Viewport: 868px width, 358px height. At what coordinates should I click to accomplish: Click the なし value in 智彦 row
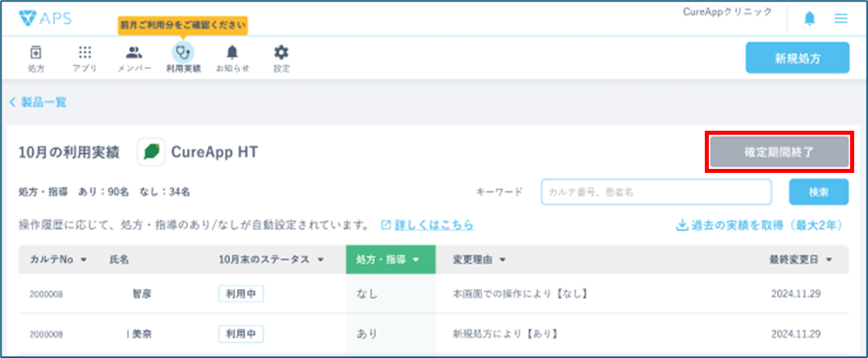[x=367, y=295]
